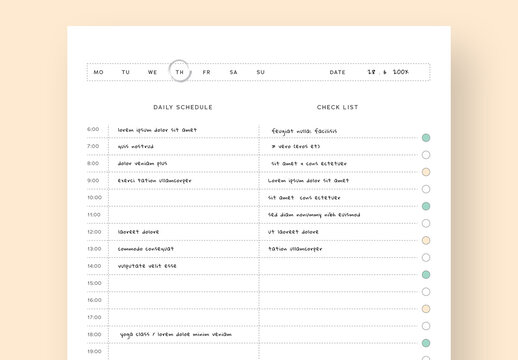Toggle the green circle after 'sit amet cons ectetuer'
The height and width of the screenshot is (360, 518).
(x=426, y=206)
